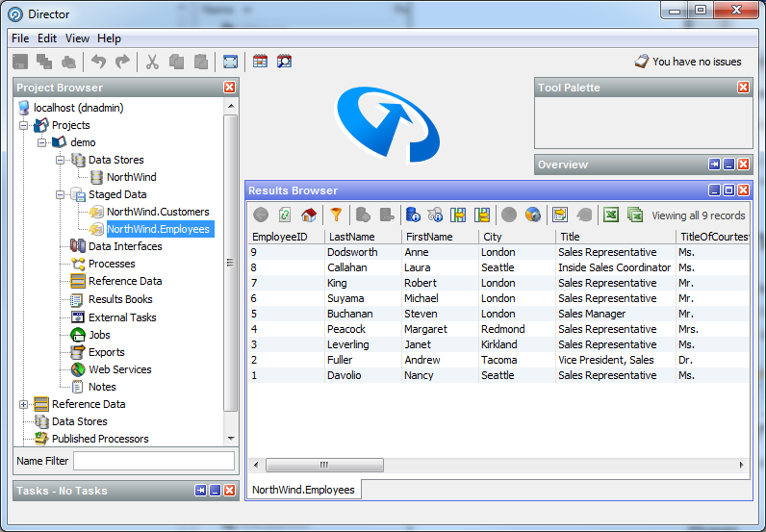Click the orange funnel filter icon

point(336,215)
